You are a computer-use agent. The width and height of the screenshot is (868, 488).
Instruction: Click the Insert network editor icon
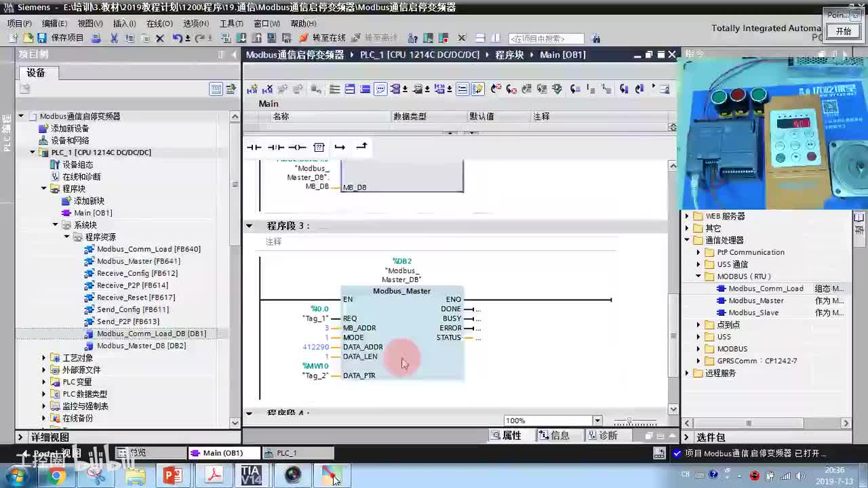coord(252,89)
